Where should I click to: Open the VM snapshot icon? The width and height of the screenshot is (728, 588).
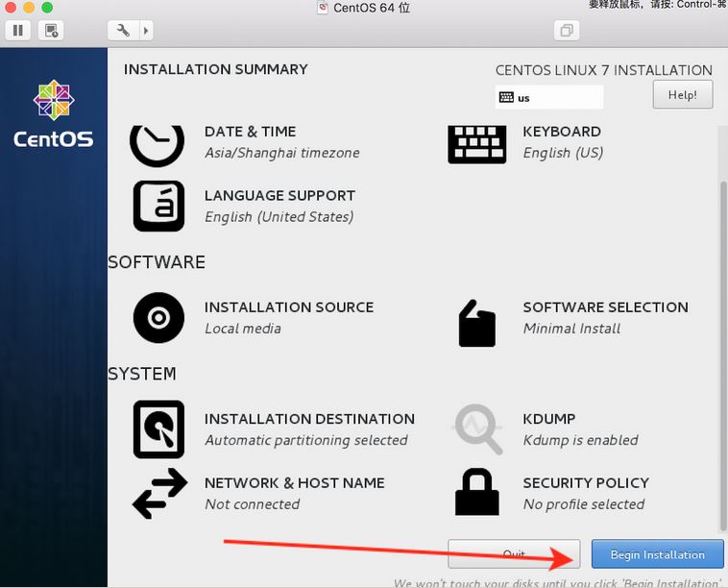coord(51,31)
